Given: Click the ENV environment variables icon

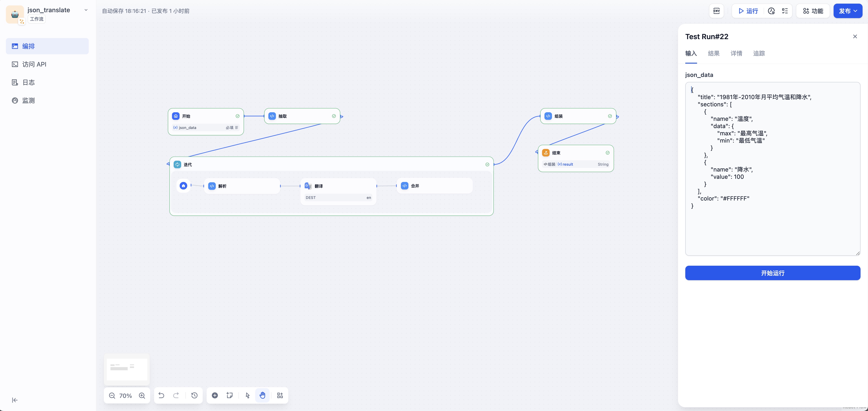Looking at the screenshot, I should [716, 11].
